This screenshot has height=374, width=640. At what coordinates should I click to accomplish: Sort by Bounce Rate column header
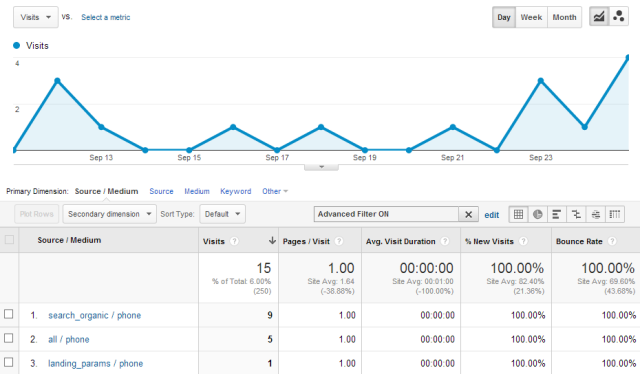tap(579, 241)
